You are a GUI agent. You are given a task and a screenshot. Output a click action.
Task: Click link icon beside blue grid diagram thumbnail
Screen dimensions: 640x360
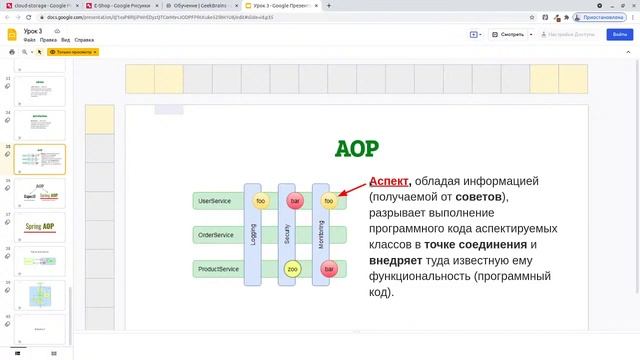click(7, 290)
